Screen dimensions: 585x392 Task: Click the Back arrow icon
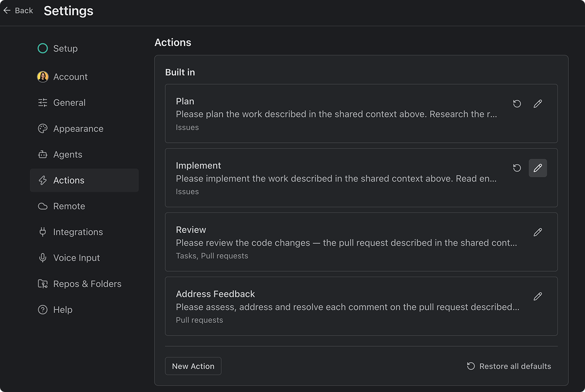pyautogui.click(x=7, y=11)
